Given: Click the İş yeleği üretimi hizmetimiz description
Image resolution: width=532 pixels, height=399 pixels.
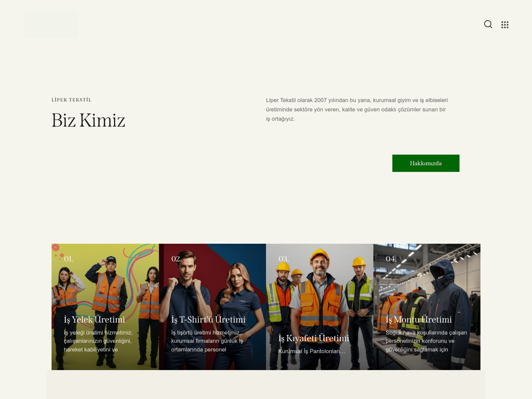Looking at the screenshot, I should (x=98, y=341).
